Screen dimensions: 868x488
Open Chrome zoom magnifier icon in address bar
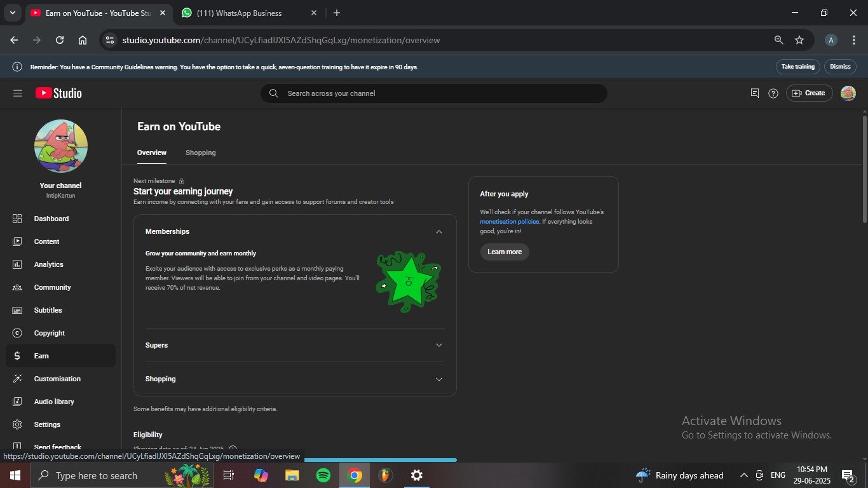click(x=778, y=40)
